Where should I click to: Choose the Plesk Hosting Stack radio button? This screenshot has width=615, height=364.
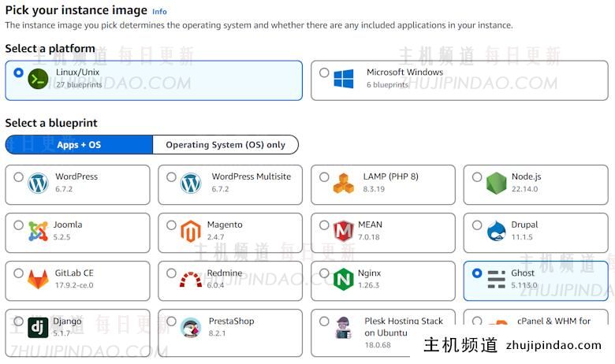pyautogui.click(x=324, y=321)
